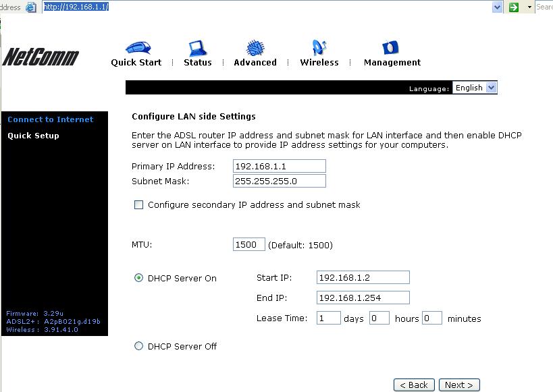Screen dimensions: 553x392
Task: Click the Wireless: 3.91.41.0 version text
Action: tap(43, 330)
